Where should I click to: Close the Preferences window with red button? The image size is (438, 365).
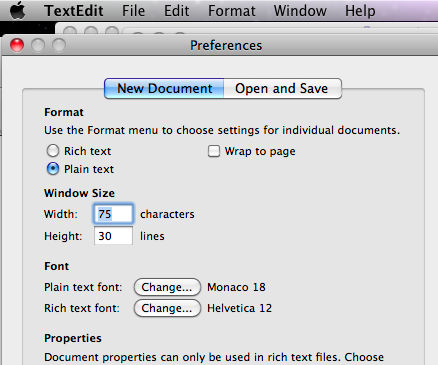pyautogui.click(x=17, y=45)
